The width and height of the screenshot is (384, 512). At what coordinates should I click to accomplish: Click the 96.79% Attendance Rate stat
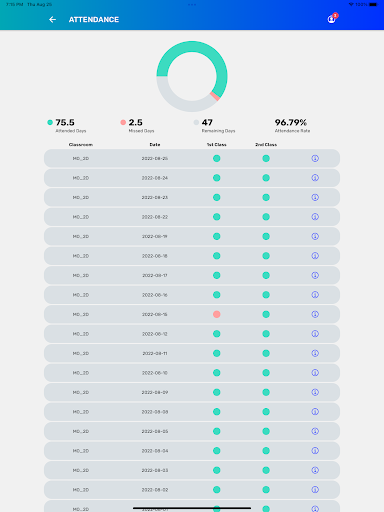click(292, 126)
